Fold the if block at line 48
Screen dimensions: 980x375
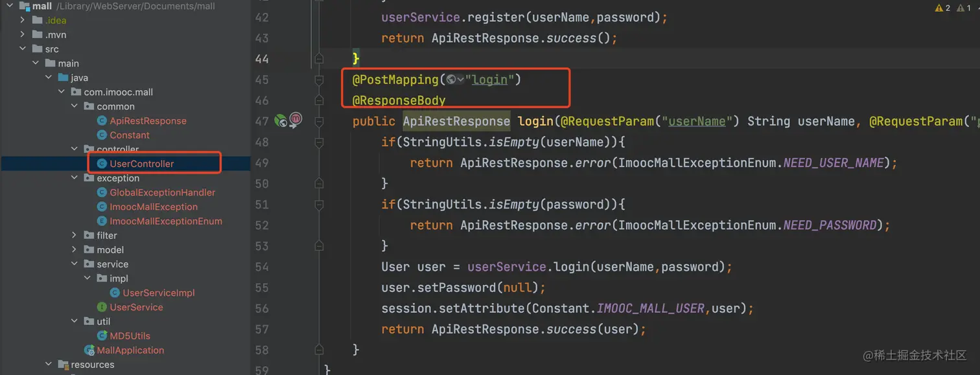click(x=319, y=142)
